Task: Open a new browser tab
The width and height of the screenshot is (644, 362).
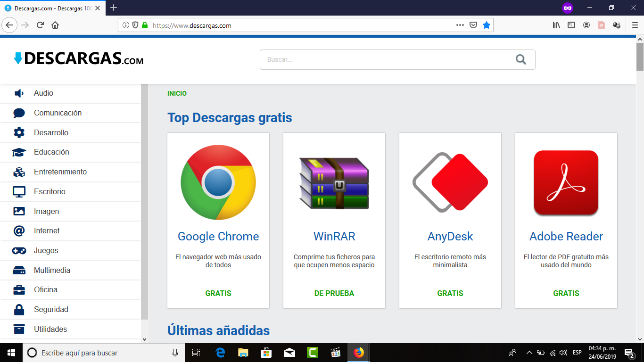Action: click(x=114, y=8)
